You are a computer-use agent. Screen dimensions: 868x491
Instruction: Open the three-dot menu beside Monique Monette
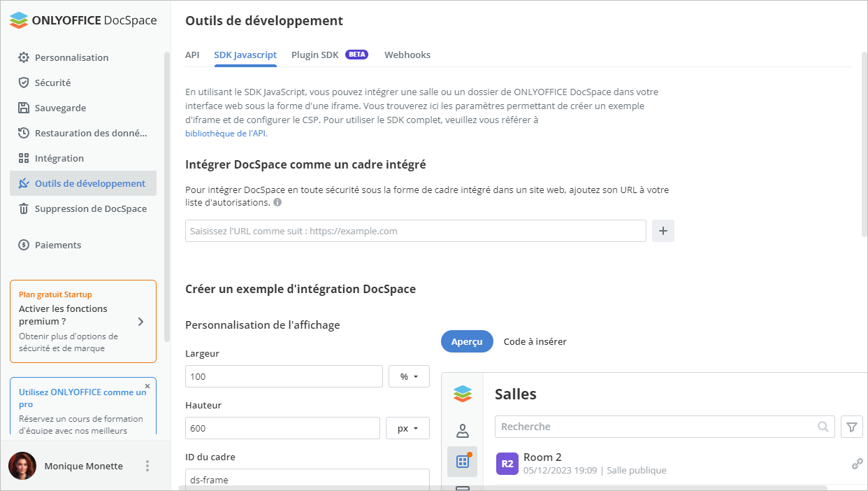coord(147,466)
